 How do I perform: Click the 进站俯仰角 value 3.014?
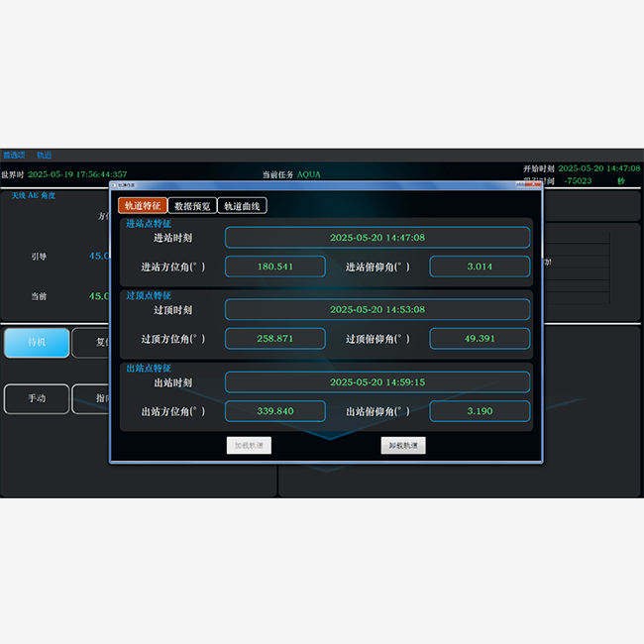click(480, 267)
